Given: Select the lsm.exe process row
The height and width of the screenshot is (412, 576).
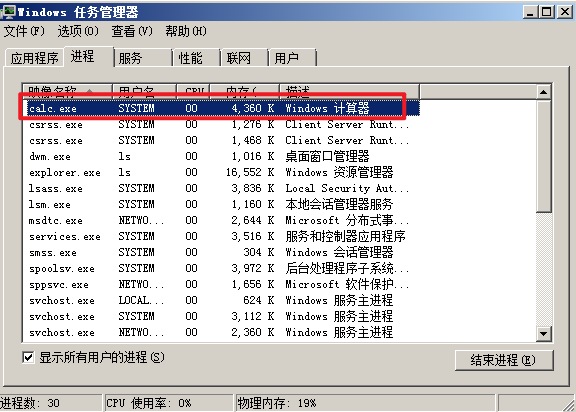Looking at the screenshot, I should [221, 204].
